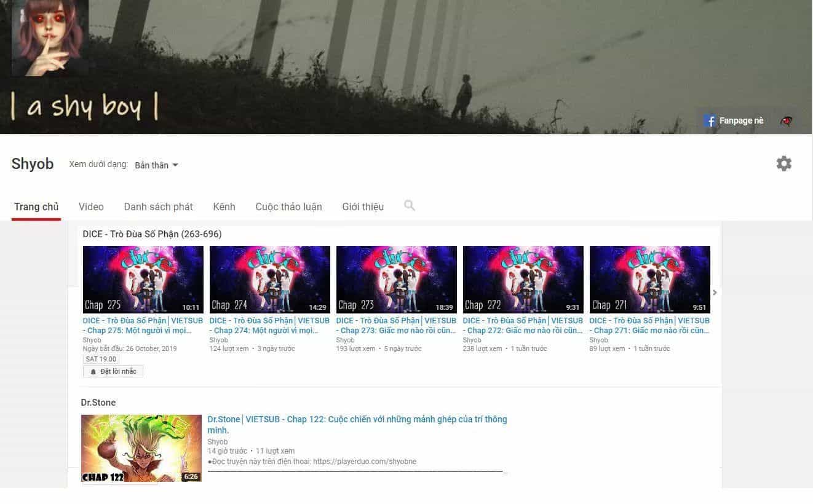Open the DICE Chap 275 video title

(x=143, y=325)
